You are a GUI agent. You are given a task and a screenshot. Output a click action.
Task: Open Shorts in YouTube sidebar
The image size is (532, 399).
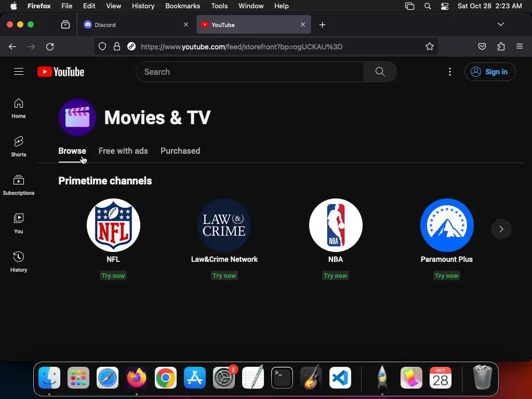19,147
